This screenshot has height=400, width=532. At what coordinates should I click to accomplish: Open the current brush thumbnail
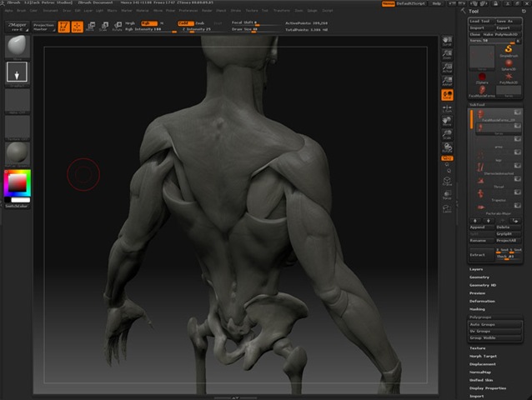[x=18, y=47]
